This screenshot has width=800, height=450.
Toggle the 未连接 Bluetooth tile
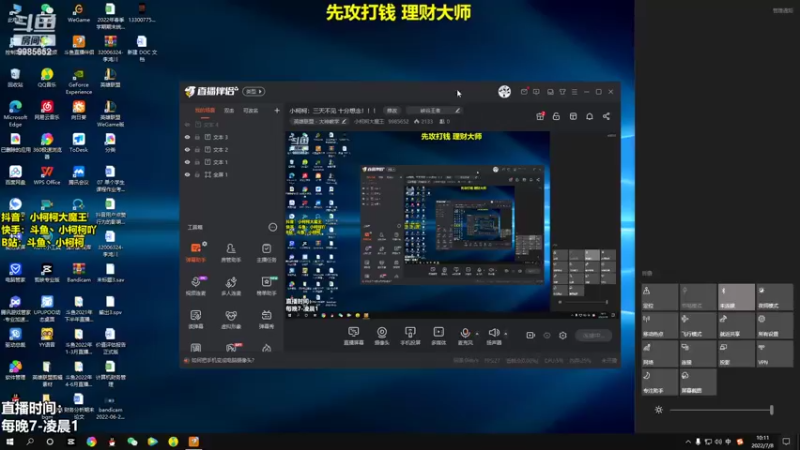pyautogui.click(x=736, y=297)
